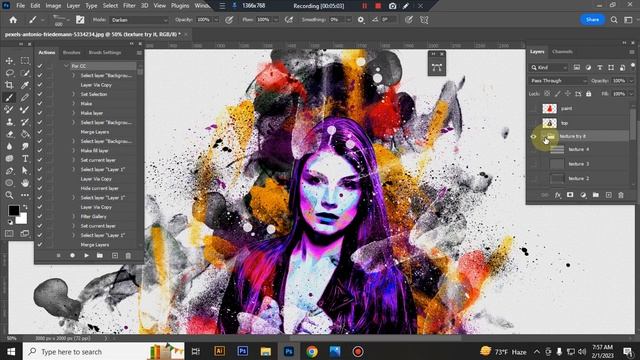The image size is (640, 360).
Task: Select the Eraser tool
Action: click(x=9, y=134)
